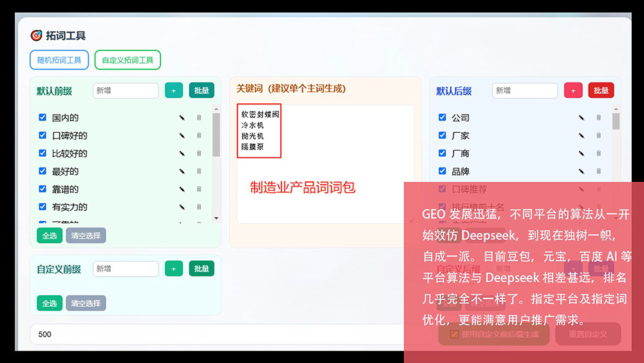This screenshot has height=363, width=644.
Task: Select all default prefixes with 全选
Action: pyautogui.click(x=50, y=235)
